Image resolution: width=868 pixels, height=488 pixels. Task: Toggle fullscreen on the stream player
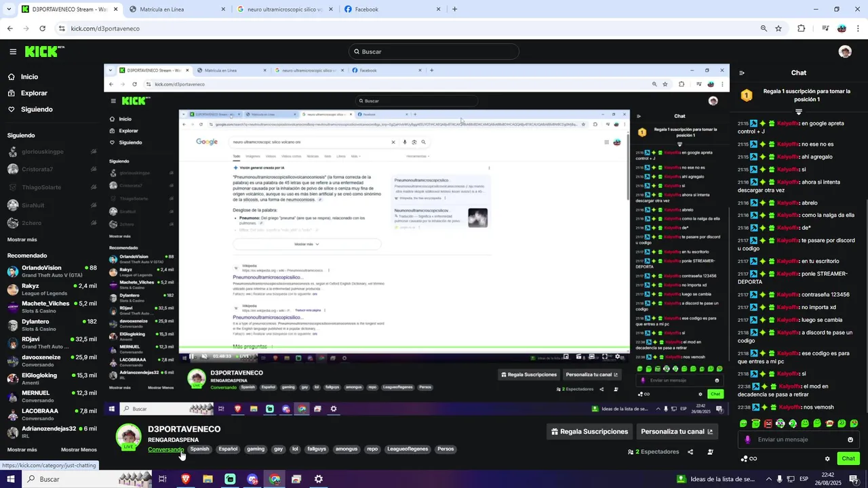point(605,357)
